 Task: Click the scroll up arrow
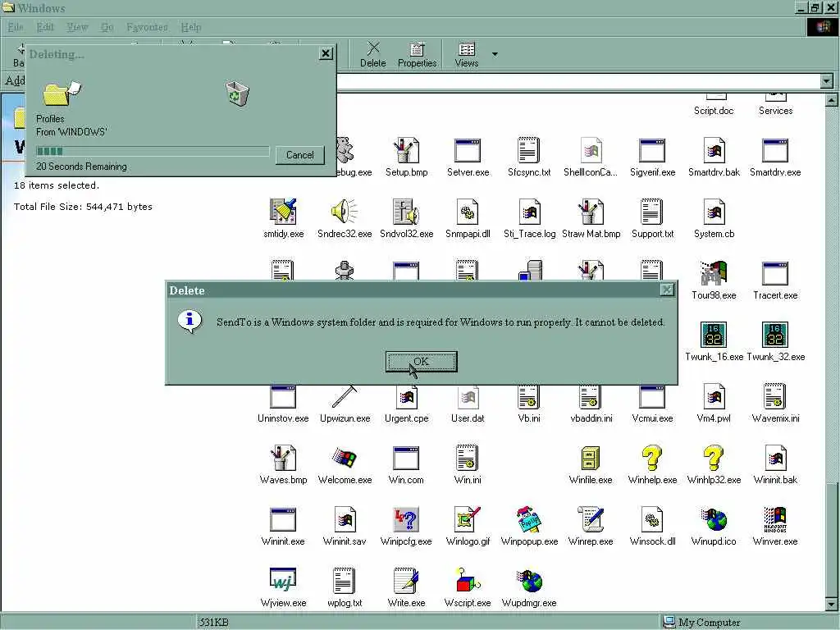pos(832,100)
